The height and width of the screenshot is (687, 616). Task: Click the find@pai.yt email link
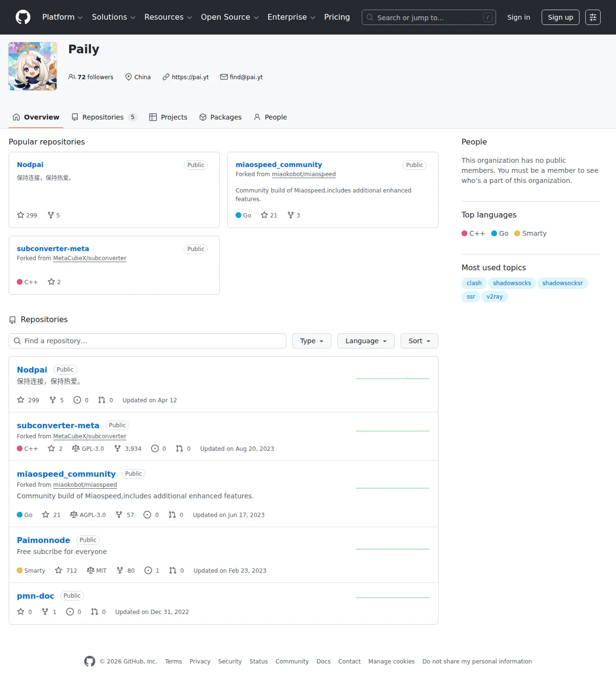246,77
